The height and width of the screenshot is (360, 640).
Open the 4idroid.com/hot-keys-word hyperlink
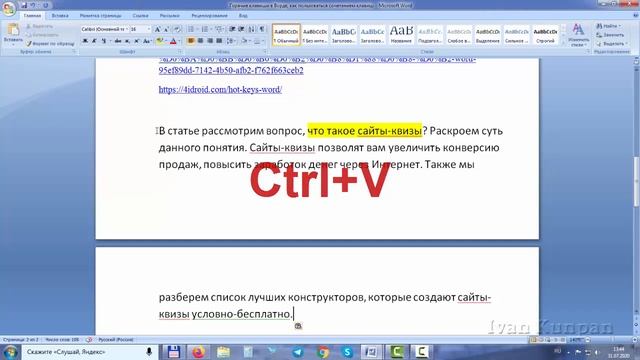click(220, 89)
